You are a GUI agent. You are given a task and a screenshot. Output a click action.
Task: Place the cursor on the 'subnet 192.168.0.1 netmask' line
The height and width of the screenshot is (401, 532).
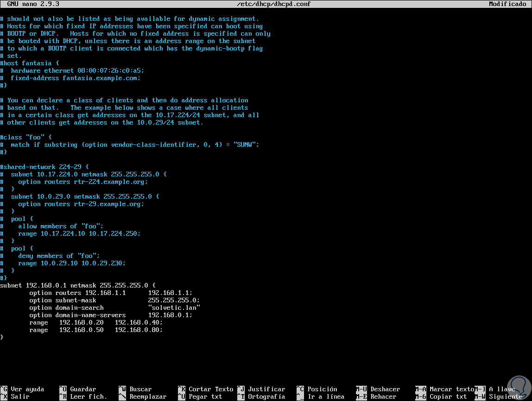78,285
